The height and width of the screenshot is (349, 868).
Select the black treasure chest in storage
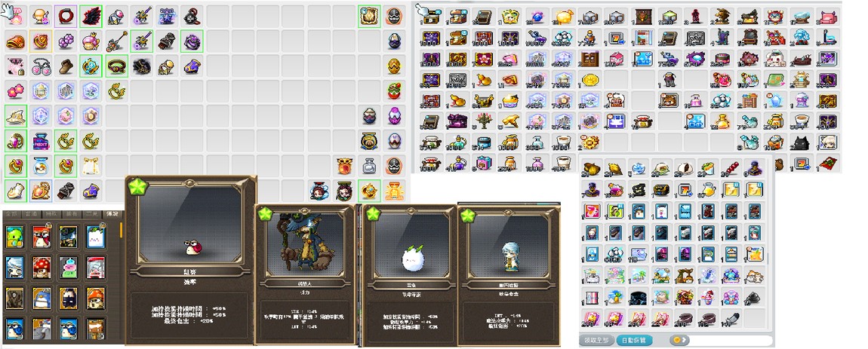click(659, 190)
